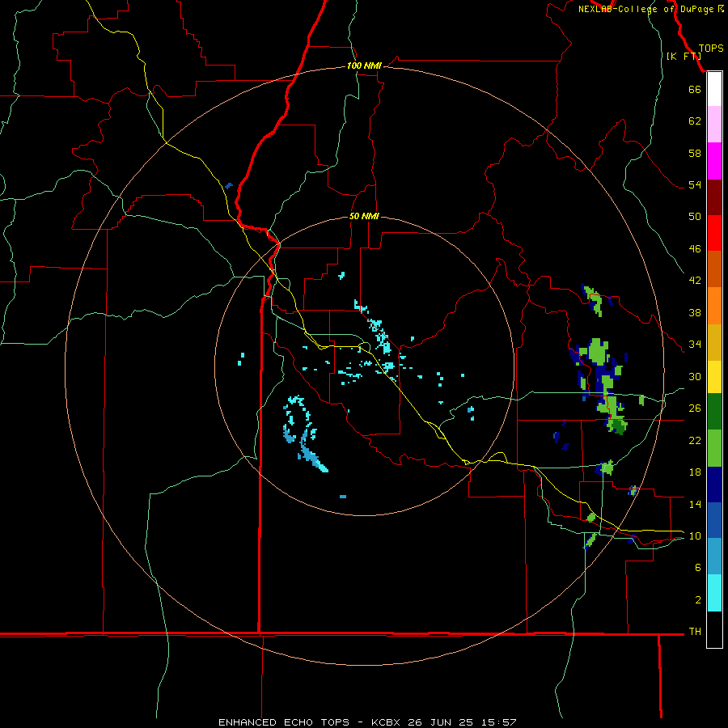Click the 'NEXLAB-College of DuPage' credit text
This screenshot has height=728, width=728.
coord(647,9)
